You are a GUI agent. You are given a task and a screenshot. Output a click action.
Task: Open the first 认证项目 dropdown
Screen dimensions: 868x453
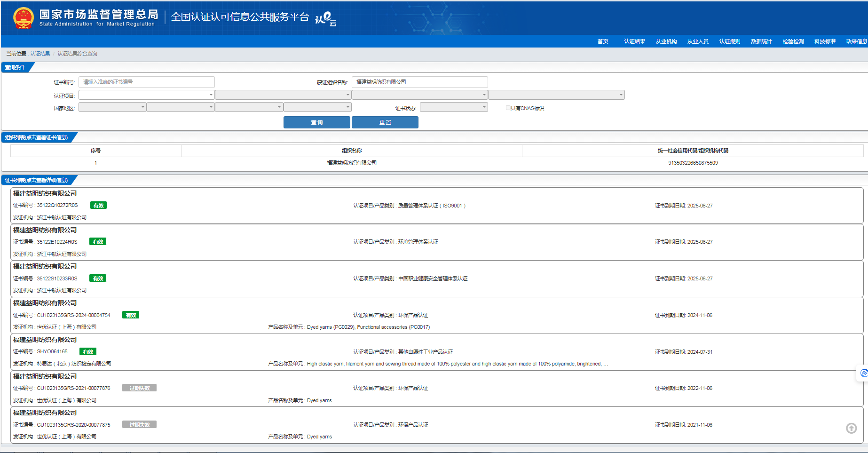146,95
